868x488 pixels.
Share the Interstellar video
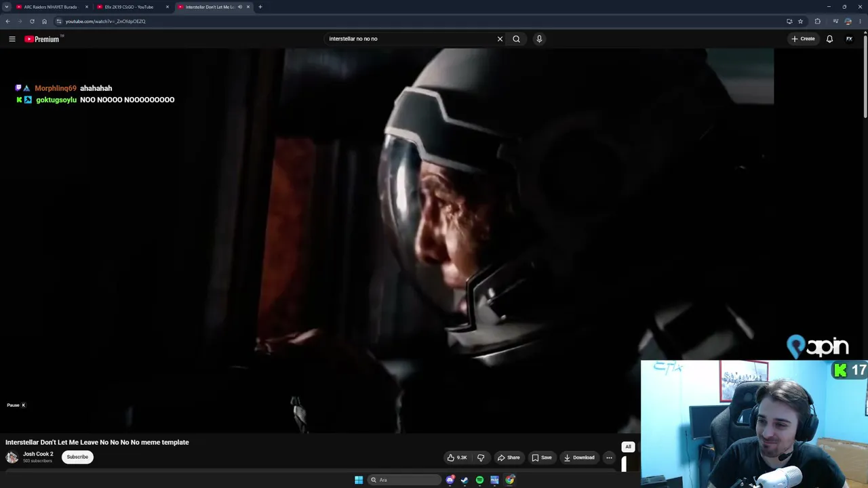(x=509, y=457)
